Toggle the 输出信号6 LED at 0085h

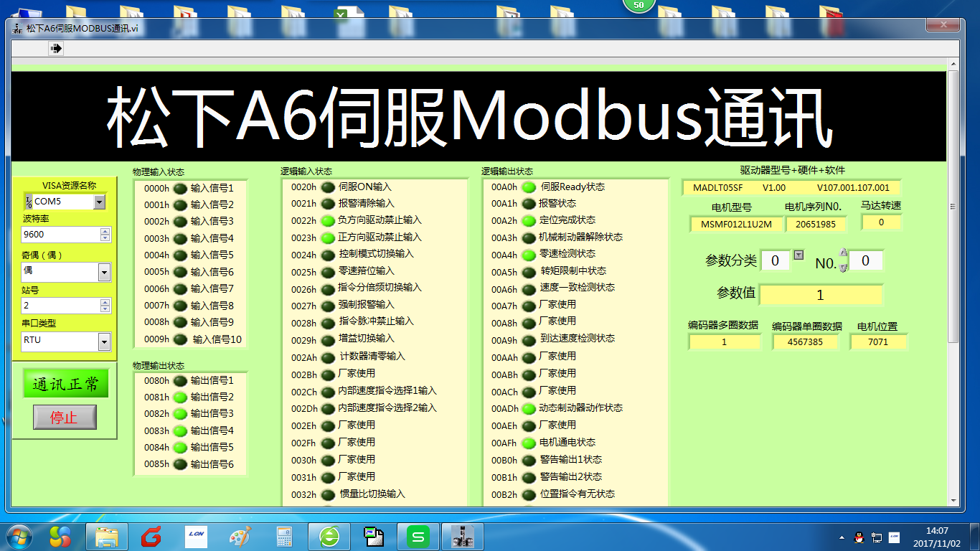tap(180, 464)
